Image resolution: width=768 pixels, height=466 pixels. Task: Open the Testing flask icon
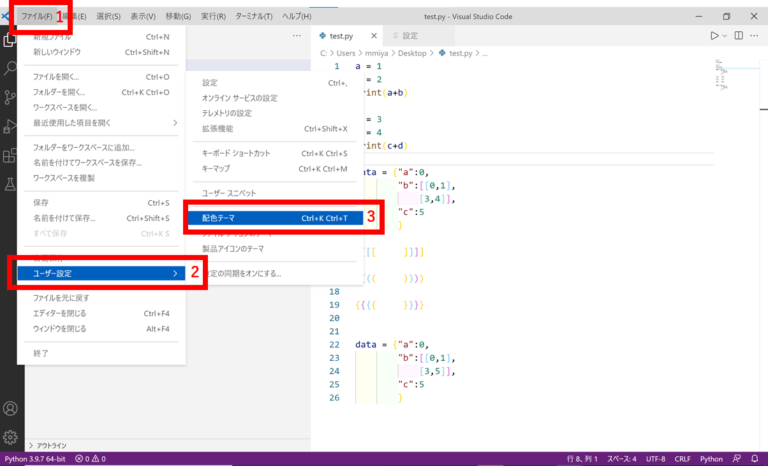(11, 184)
